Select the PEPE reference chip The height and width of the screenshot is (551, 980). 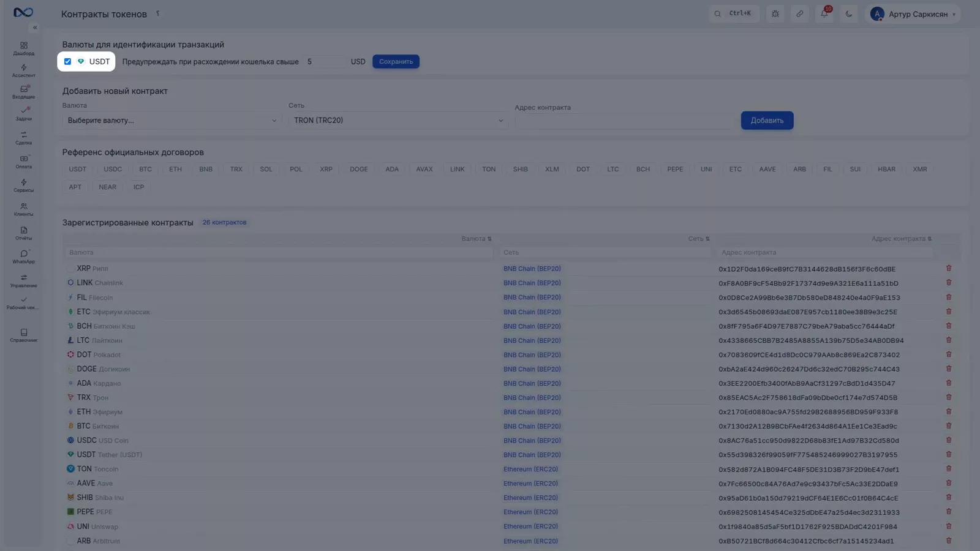click(x=675, y=170)
